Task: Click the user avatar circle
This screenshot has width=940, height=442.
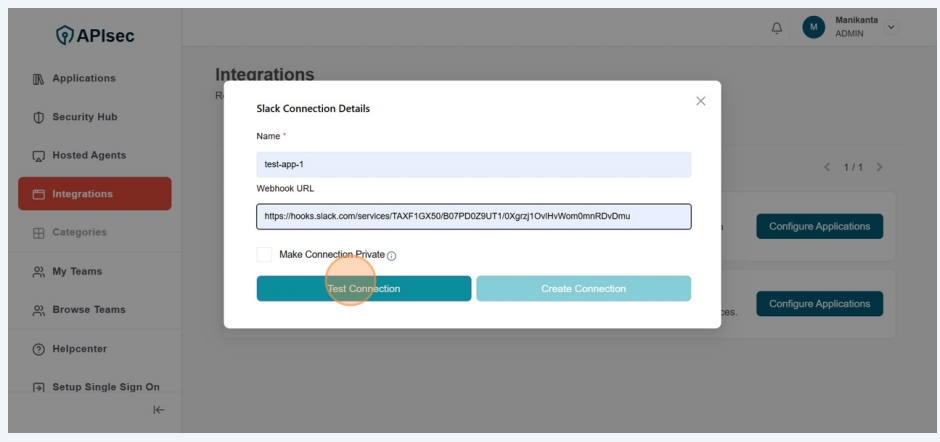Action: pos(814,29)
